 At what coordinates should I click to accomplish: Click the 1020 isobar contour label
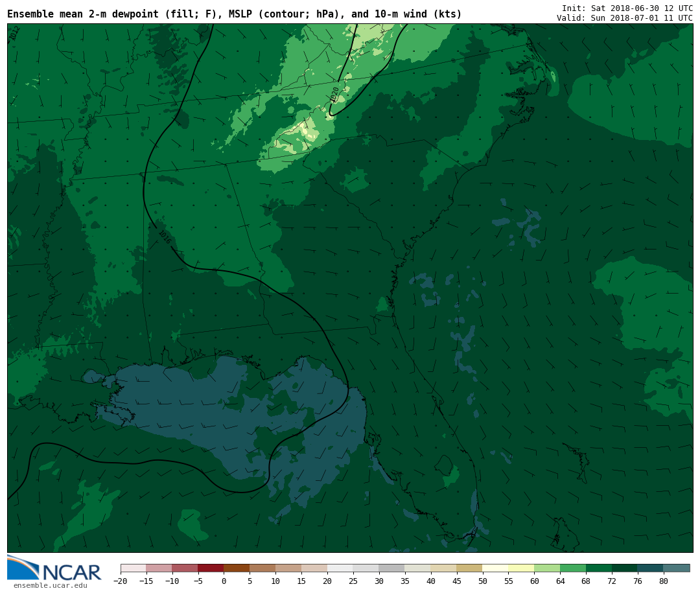[334, 94]
